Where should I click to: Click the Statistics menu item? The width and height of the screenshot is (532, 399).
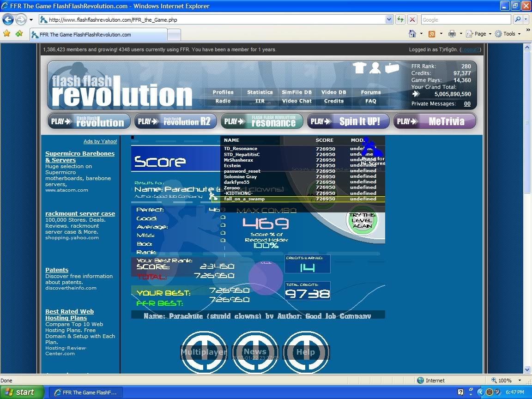click(x=260, y=92)
